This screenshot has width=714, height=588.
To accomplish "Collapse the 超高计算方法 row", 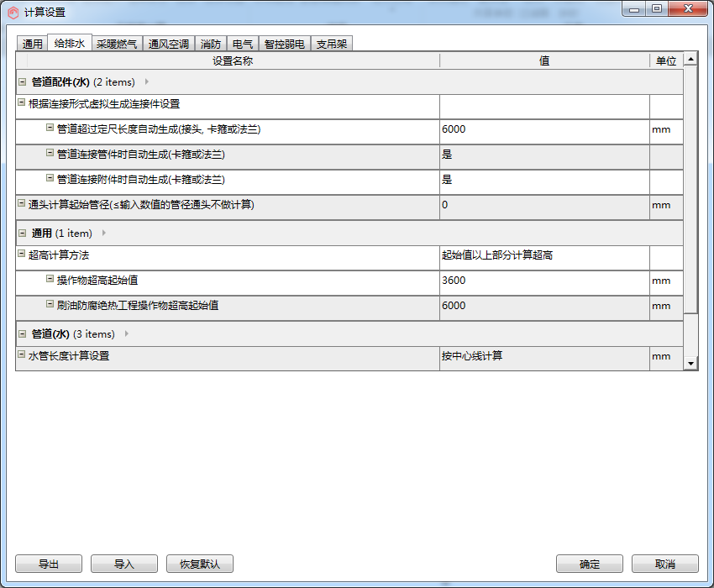I will [21, 253].
